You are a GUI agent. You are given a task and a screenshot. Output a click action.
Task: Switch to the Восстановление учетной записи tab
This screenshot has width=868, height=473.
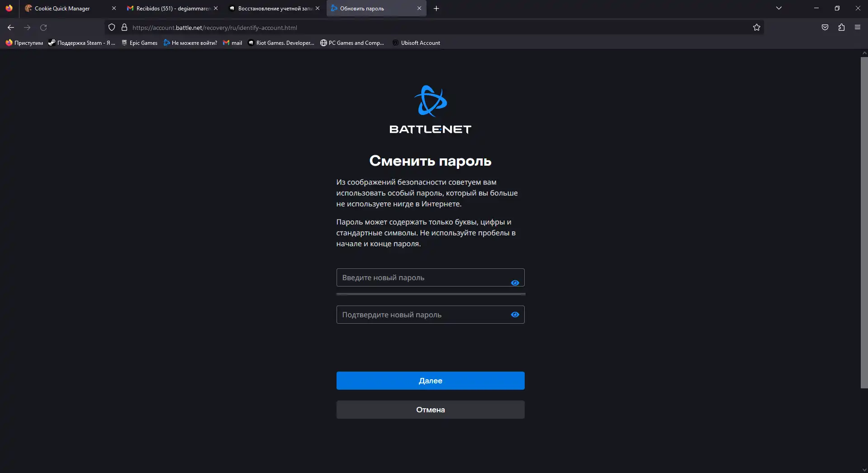tap(275, 8)
